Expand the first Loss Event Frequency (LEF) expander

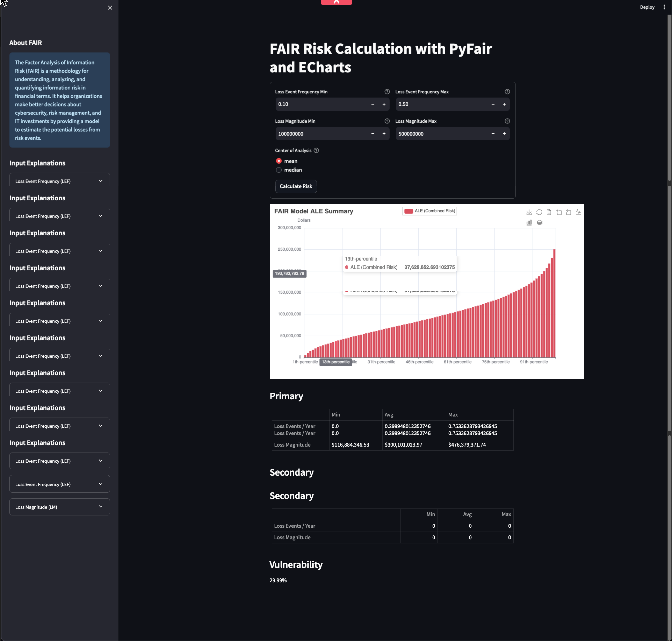[59, 181]
